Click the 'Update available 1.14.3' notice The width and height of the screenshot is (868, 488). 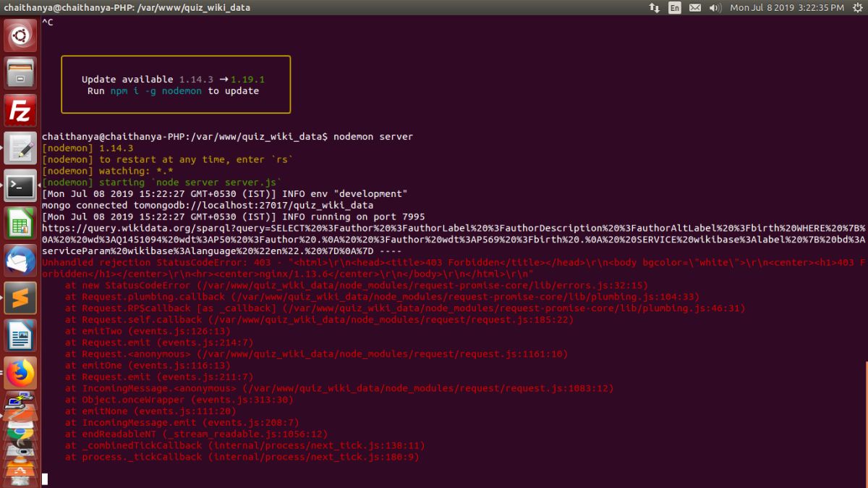click(x=148, y=80)
